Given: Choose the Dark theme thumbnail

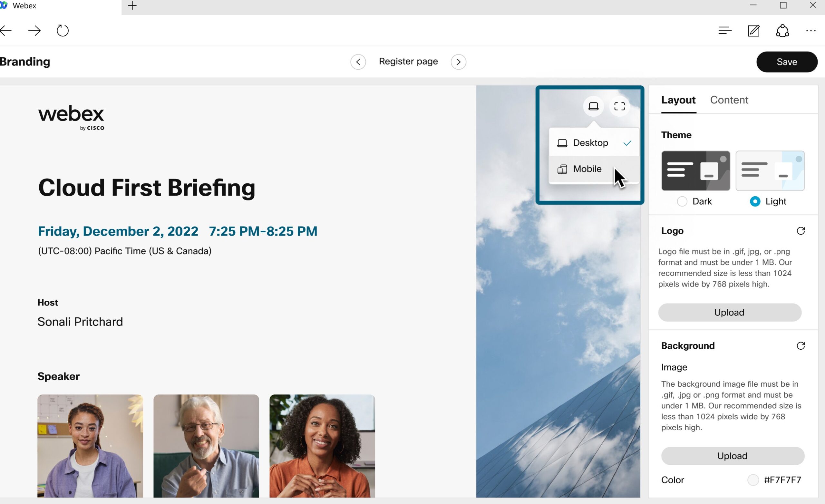Looking at the screenshot, I should click(695, 171).
